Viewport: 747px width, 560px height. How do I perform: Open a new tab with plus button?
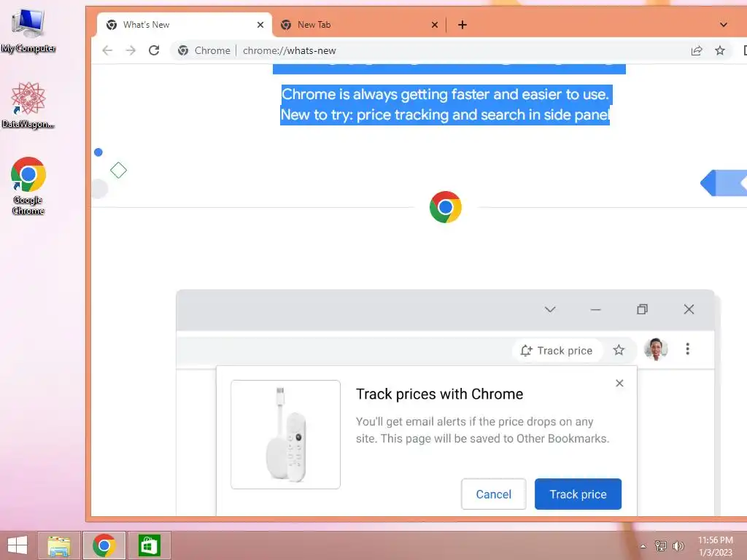(x=462, y=25)
